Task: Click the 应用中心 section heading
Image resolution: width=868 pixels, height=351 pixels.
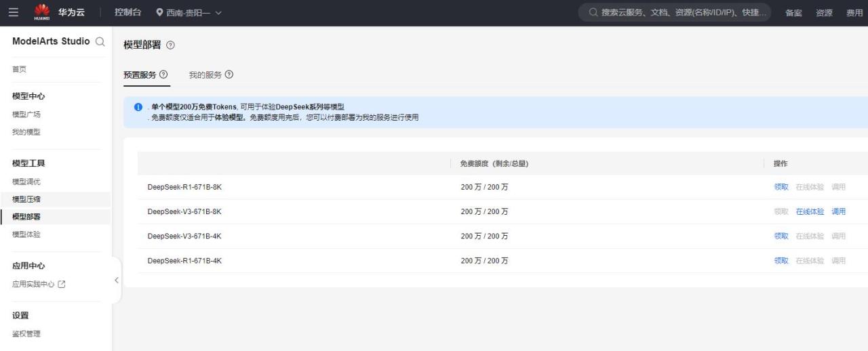Action: tap(28, 266)
